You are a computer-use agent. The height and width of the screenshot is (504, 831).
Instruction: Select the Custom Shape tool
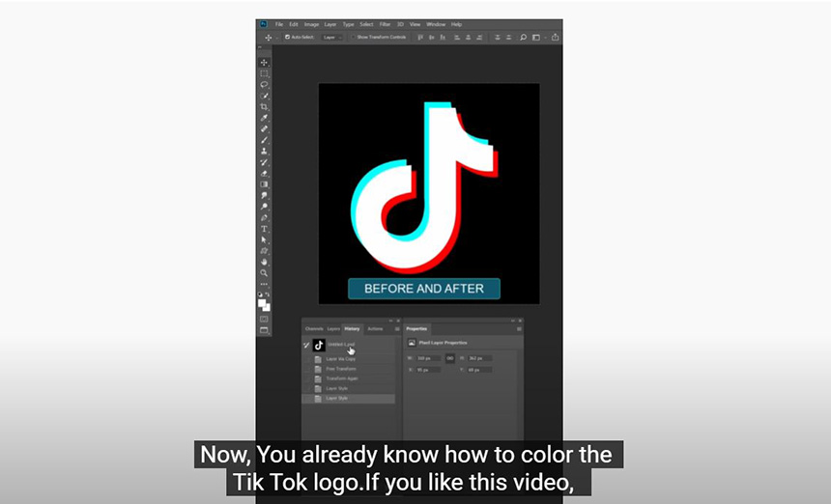click(264, 251)
